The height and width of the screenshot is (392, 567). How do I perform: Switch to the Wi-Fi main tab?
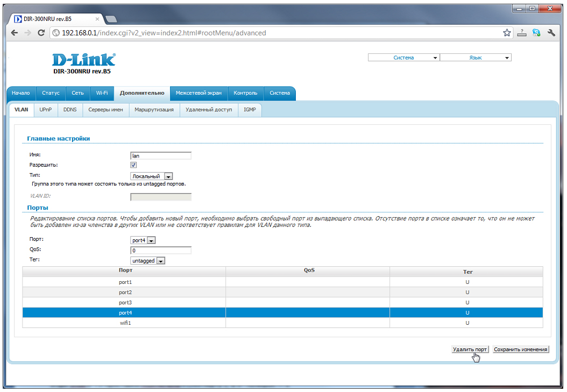click(x=102, y=93)
